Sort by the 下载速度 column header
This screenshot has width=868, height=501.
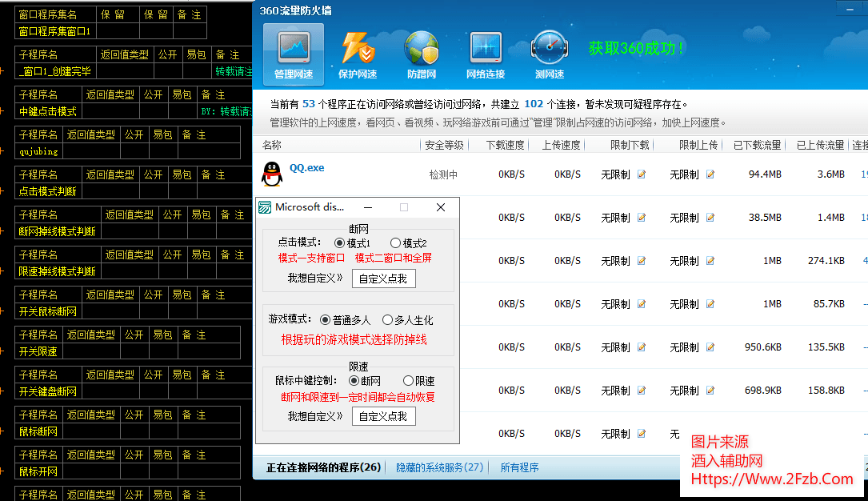point(506,145)
